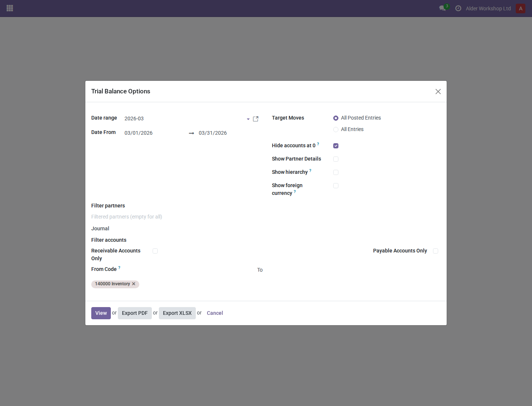This screenshot has width=532, height=406.
Task: Open the user avatar menu
Action: click(x=521, y=8)
